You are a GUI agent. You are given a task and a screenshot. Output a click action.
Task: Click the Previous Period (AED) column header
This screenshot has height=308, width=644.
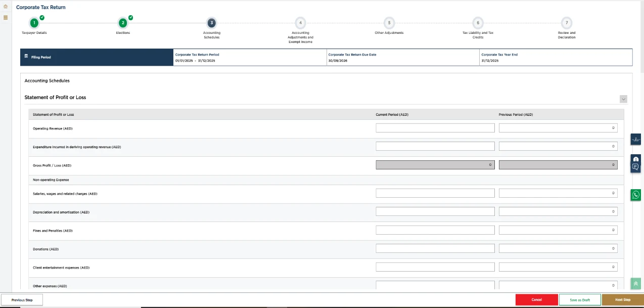pos(516,115)
